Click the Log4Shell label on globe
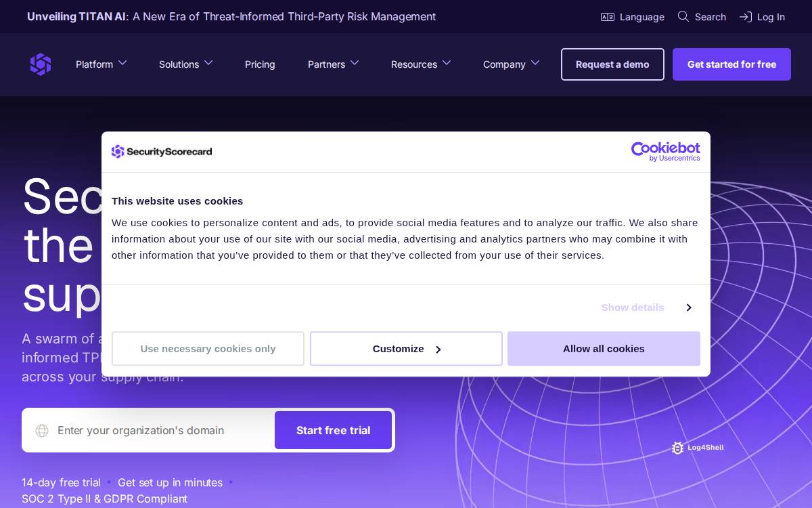Screen dimensions: 812x508 (x=705, y=448)
